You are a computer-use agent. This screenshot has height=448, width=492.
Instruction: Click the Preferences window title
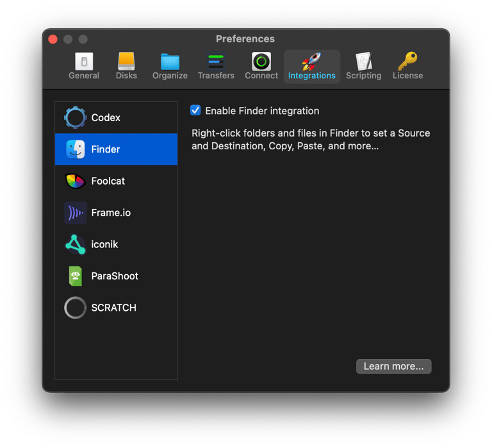click(x=245, y=39)
